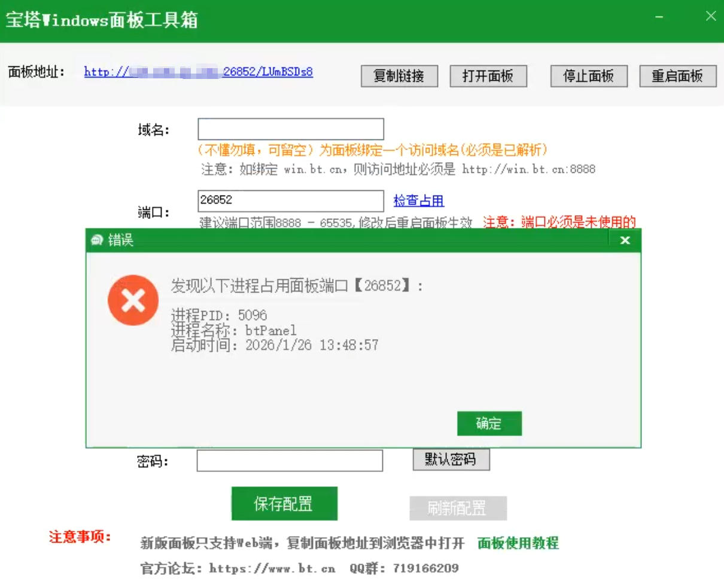The image size is (724, 588).
Task: Click 复制链接 to copy panel link
Action: tap(399, 76)
